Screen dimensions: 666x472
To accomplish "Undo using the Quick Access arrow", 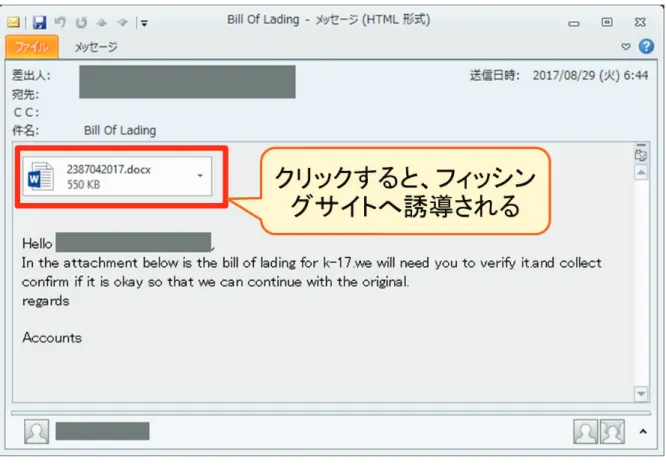I will click(x=60, y=22).
